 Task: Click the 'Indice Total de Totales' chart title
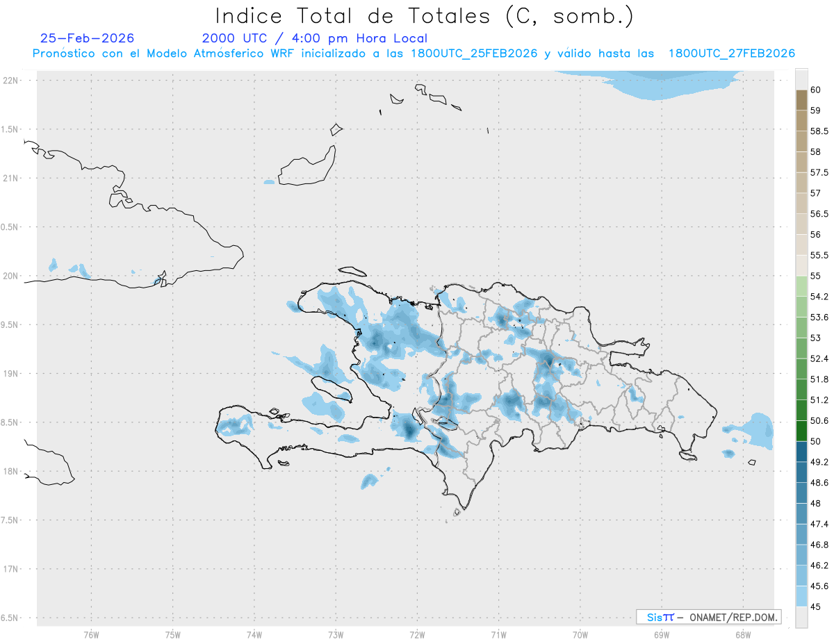(x=424, y=16)
